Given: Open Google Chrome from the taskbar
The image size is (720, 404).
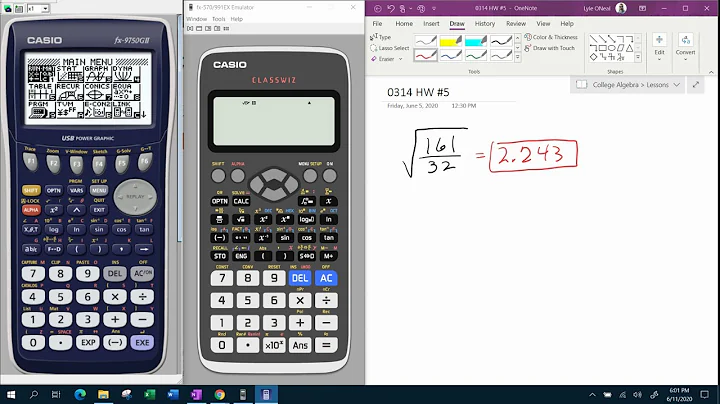Looking at the screenshot, I should (219, 394).
